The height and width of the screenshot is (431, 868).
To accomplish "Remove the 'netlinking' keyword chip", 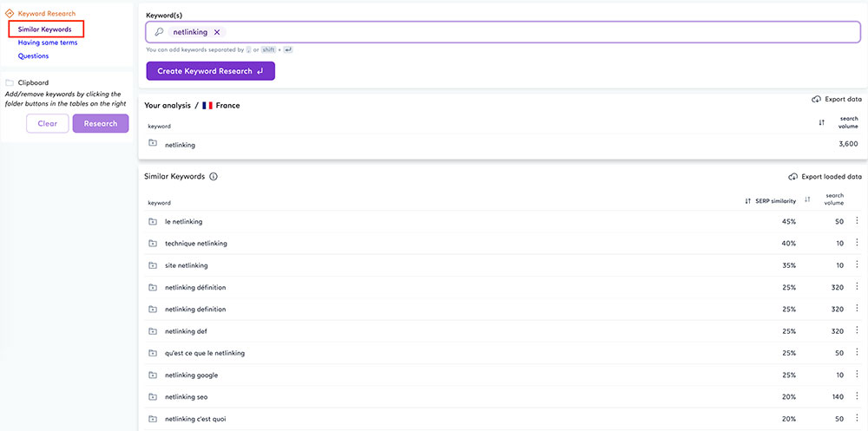I will pyautogui.click(x=217, y=32).
